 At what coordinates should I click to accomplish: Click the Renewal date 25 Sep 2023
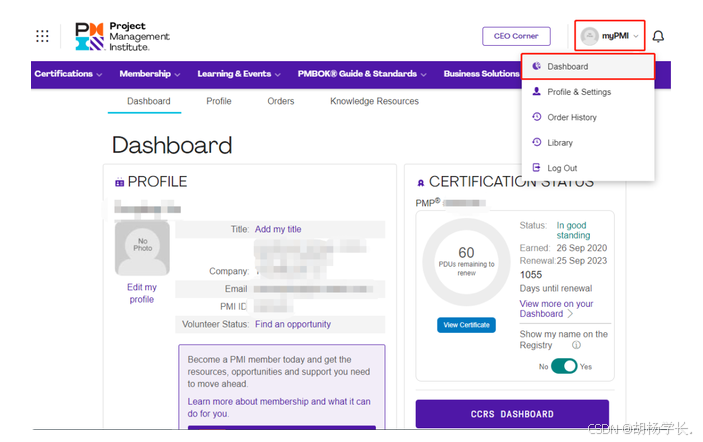(x=581, y=261)
